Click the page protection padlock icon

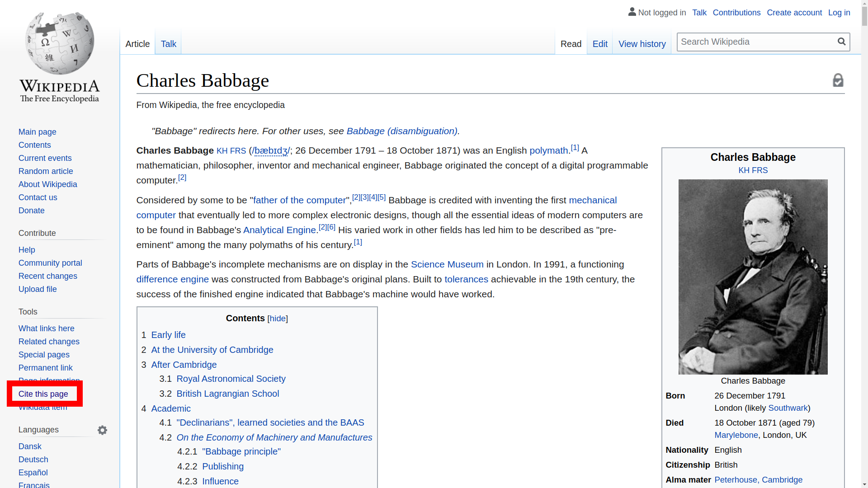(x=839, y=80)
